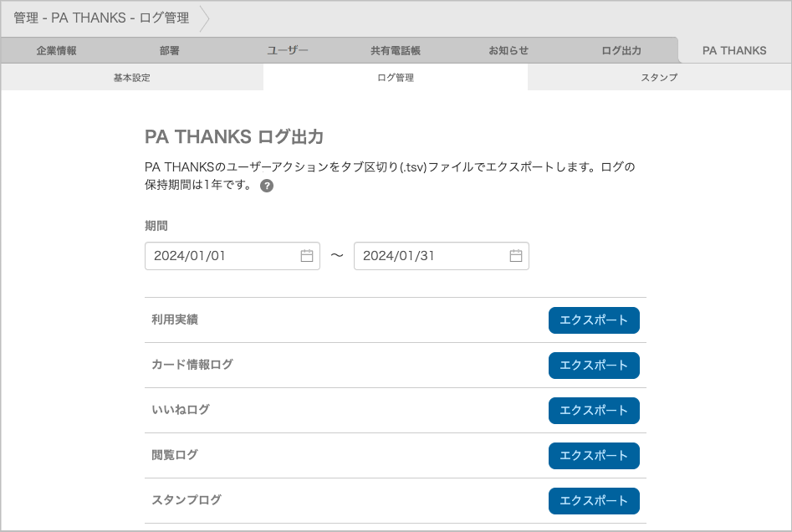The width and height of the screenshot is (792, 532).
Task: Select the スタンプ sub-tab
Action: tap(659, 76)
